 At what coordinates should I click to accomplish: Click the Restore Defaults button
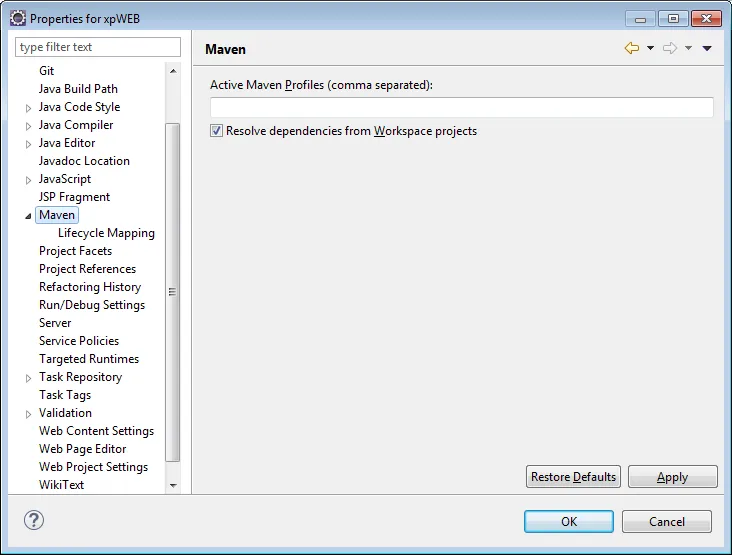(x=573, y=477)
